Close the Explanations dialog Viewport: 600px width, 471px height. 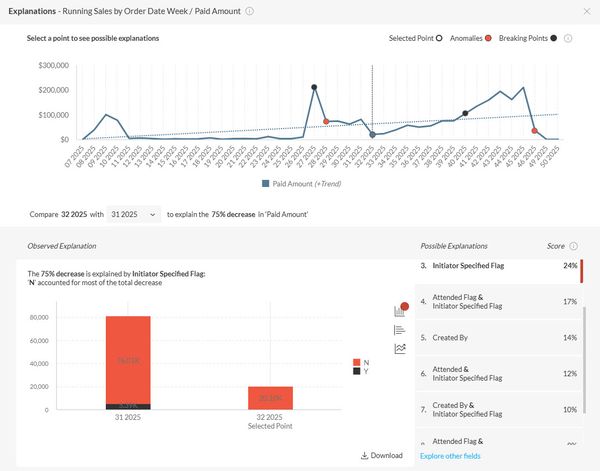click(x=586, y=12)
